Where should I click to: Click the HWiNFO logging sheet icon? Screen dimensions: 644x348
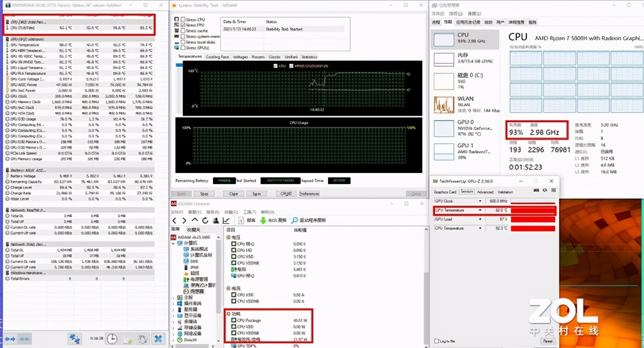(x=128, y=339)
